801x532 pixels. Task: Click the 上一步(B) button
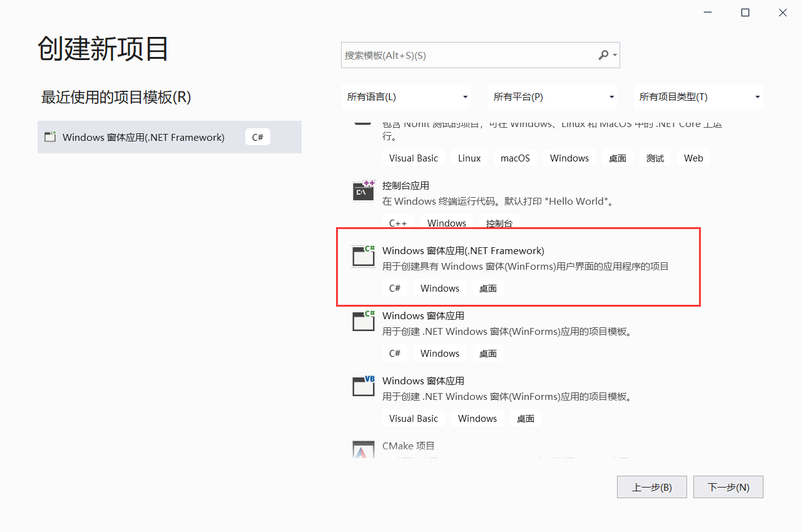(651, 487)
